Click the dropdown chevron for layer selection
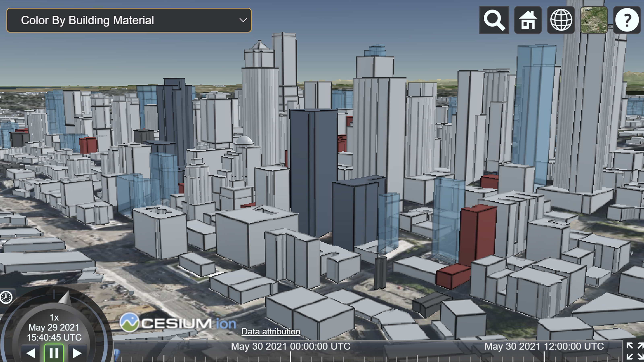Viewport: 644px width, 362px height. (243, 20)
